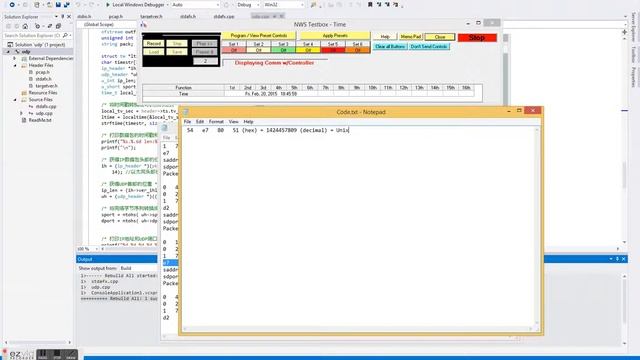Click the Record button in NWS Testbox
The height and width of the screenshot is (360, 640).
coord(154,43)
